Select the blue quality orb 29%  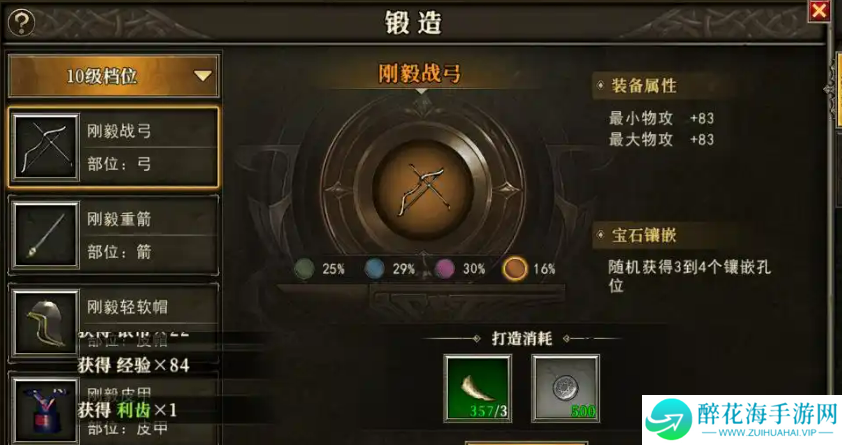(374, 268)
